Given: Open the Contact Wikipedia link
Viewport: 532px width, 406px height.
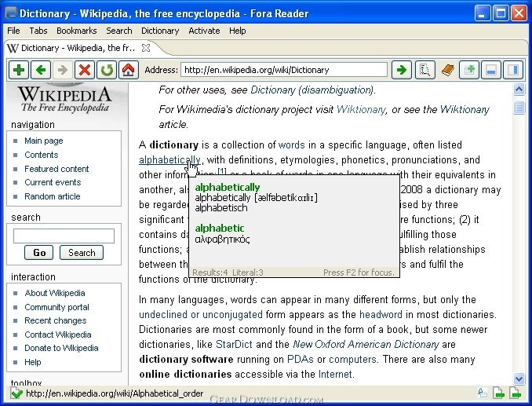Looking at the screenshot, I should point(58,335).
